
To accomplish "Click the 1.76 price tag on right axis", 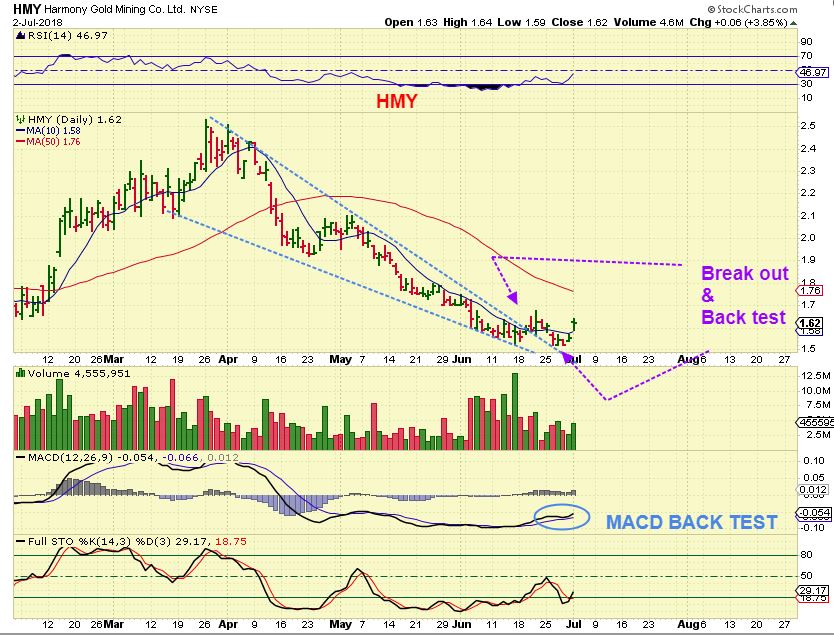I will (x=811, y=290).
